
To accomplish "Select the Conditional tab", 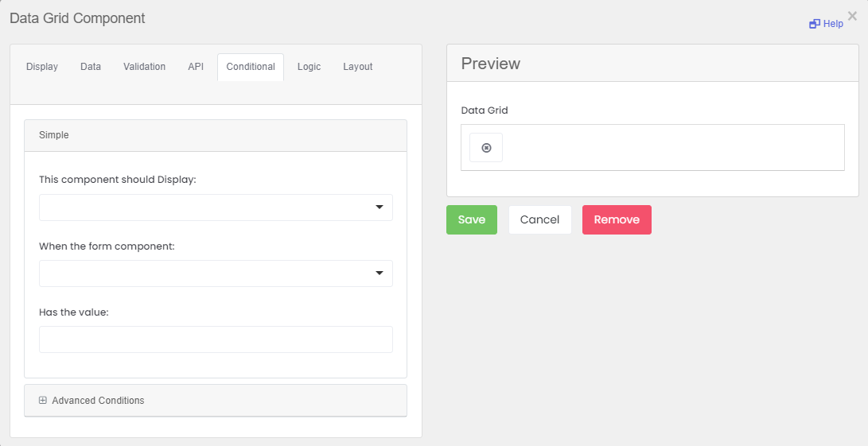I will (251, 67).
